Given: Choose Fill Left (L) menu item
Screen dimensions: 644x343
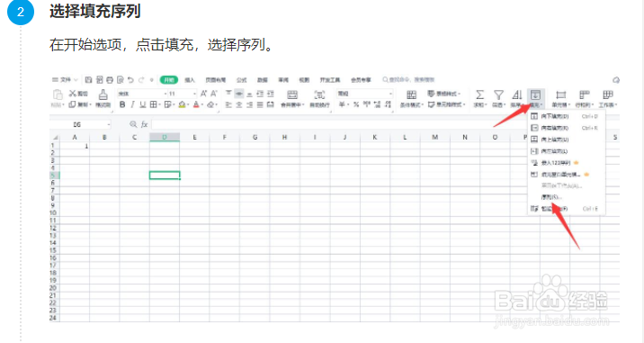Looking at the screenshot, I should pyautogui.click(x=566, y=151).
